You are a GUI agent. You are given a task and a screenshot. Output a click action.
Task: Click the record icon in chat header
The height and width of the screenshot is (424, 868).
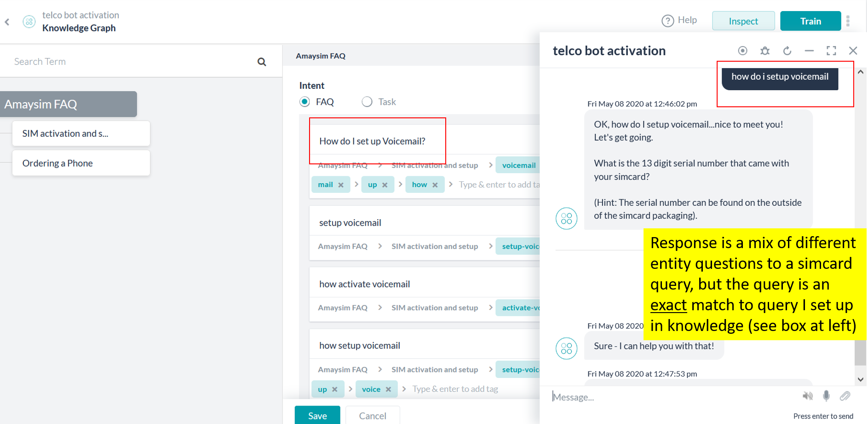click(x=742, y=51)
